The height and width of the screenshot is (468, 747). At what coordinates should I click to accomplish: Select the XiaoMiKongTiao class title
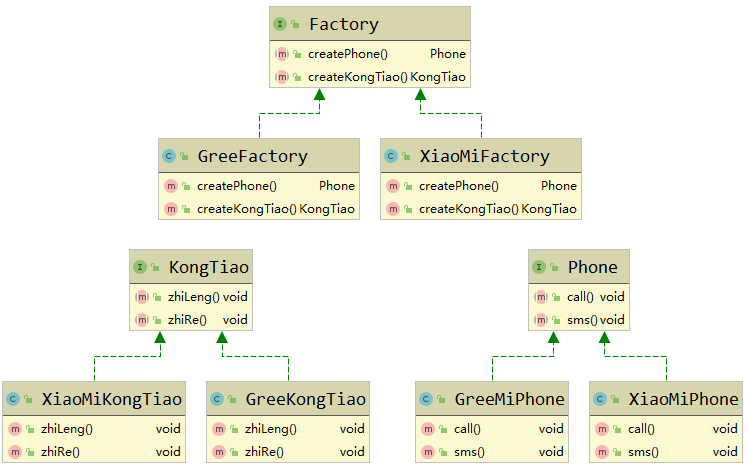[x=111, y=399]
